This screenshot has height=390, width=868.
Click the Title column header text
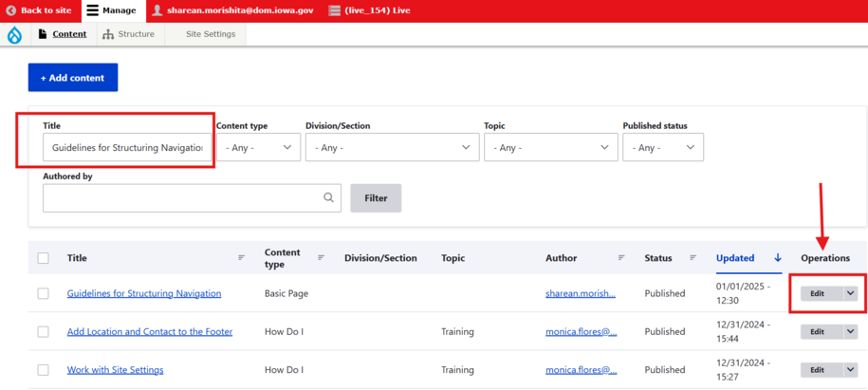pos(77,258)
